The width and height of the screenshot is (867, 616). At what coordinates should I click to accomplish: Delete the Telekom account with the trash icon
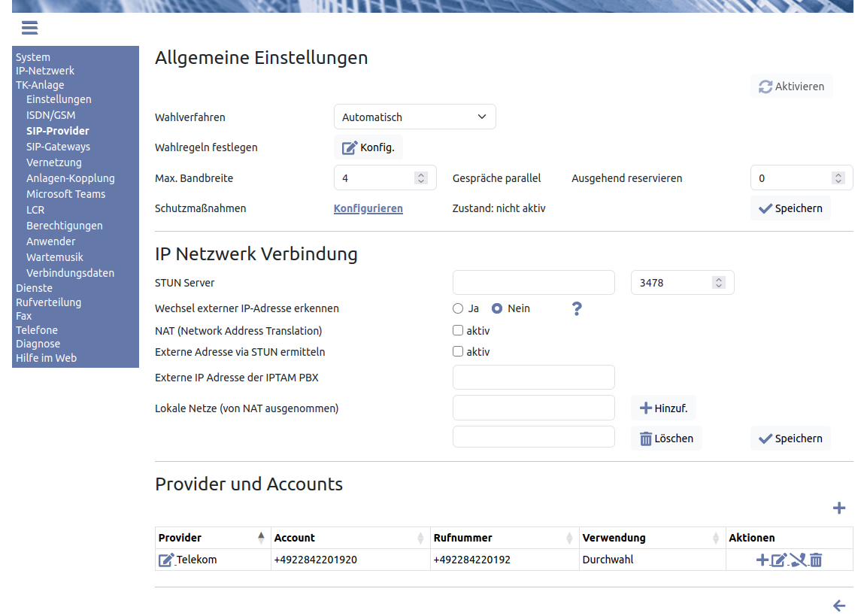816,560
